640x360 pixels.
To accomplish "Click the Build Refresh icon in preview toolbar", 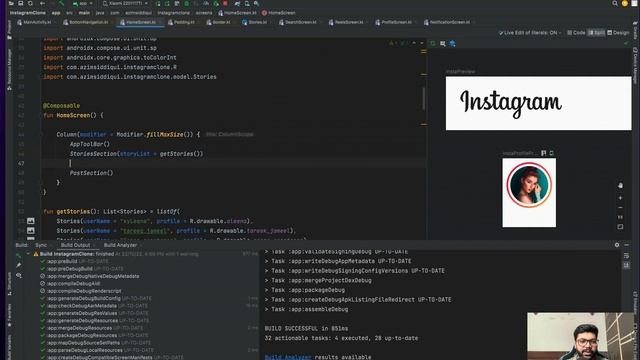I will click(x=433, y=43).
